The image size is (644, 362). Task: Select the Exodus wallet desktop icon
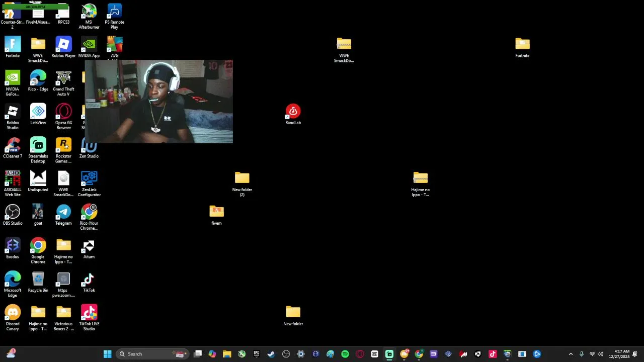[13, 249]
